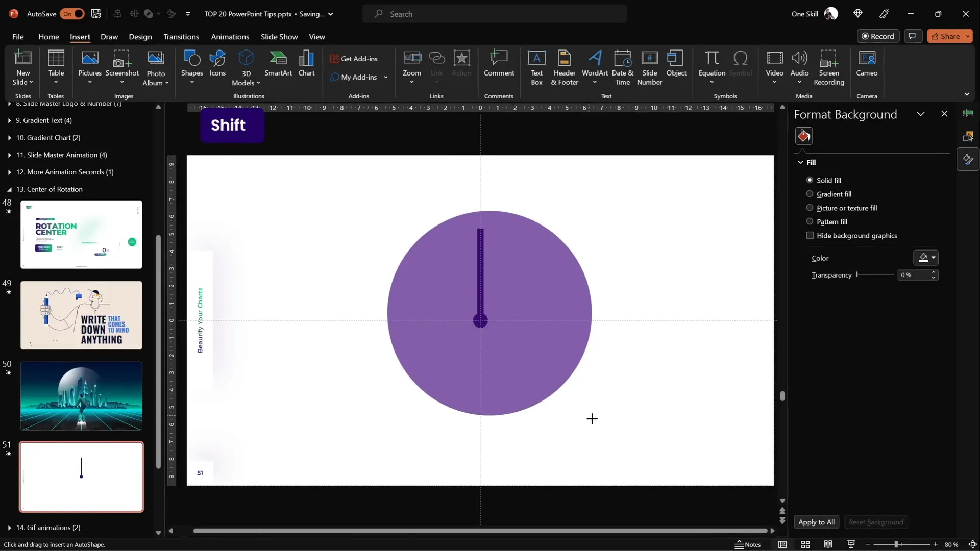
Task: Open the Zoom insert options
Action: (x=411, y=67)
